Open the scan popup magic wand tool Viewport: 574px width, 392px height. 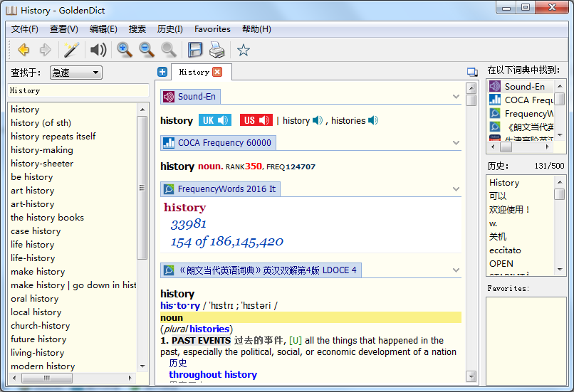click(71, 50)
